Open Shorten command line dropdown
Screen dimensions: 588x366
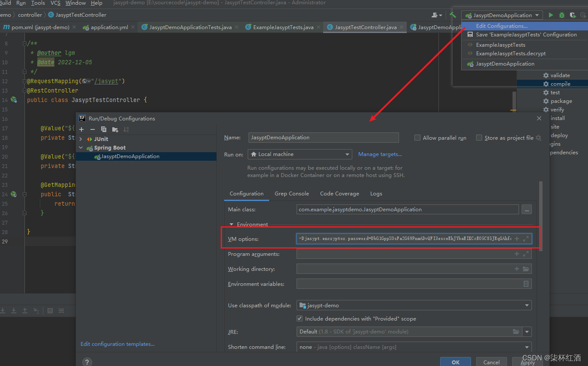click(414, 347)
